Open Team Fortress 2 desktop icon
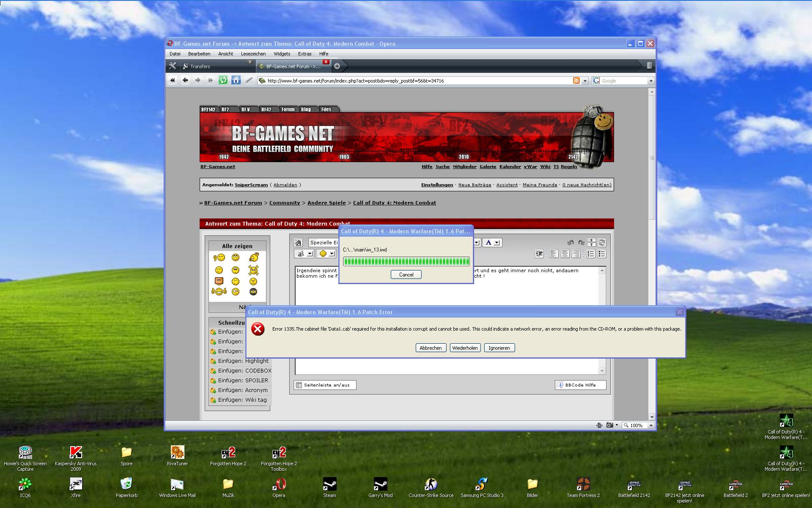812x508 pixels. [583, 487]
